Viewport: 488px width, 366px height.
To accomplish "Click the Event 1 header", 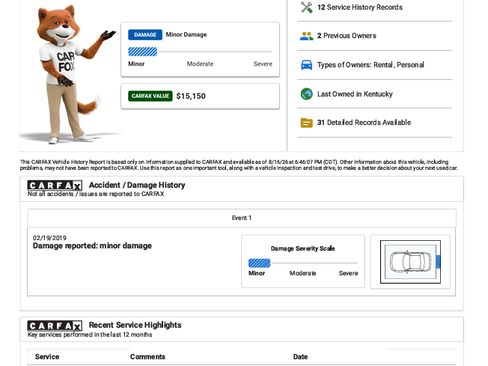I will click(242, 218).
